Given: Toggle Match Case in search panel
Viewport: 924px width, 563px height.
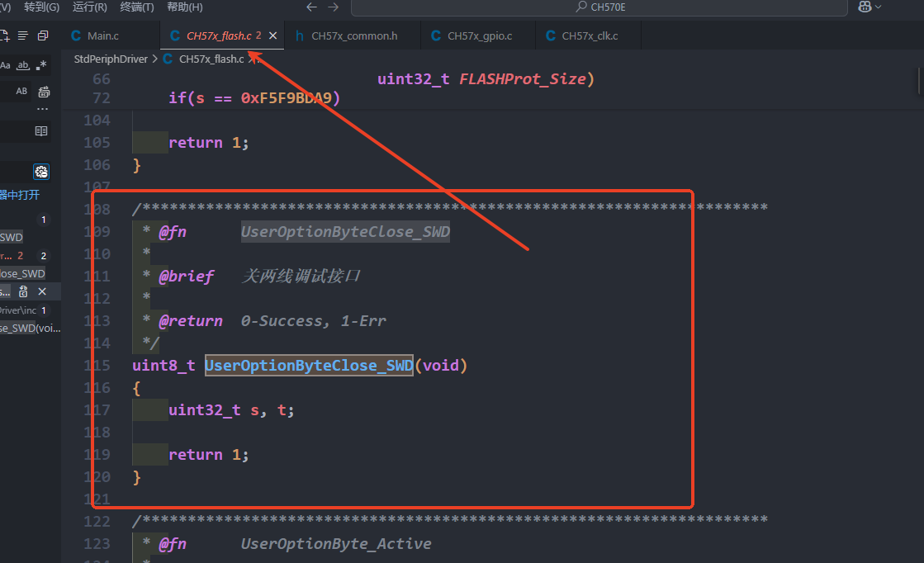Looking at the screenshot, I should (5, 65).
